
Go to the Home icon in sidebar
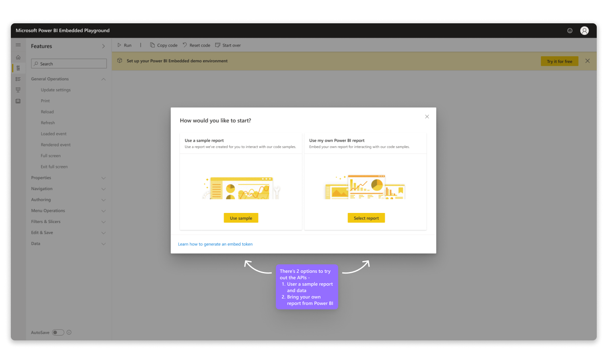click(18, 57)
